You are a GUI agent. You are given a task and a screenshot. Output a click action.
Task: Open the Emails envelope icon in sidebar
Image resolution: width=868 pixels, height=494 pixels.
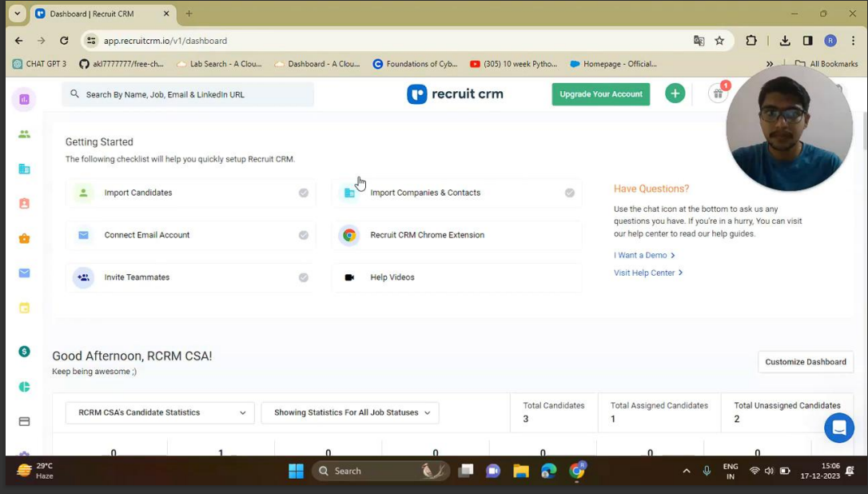24,273
